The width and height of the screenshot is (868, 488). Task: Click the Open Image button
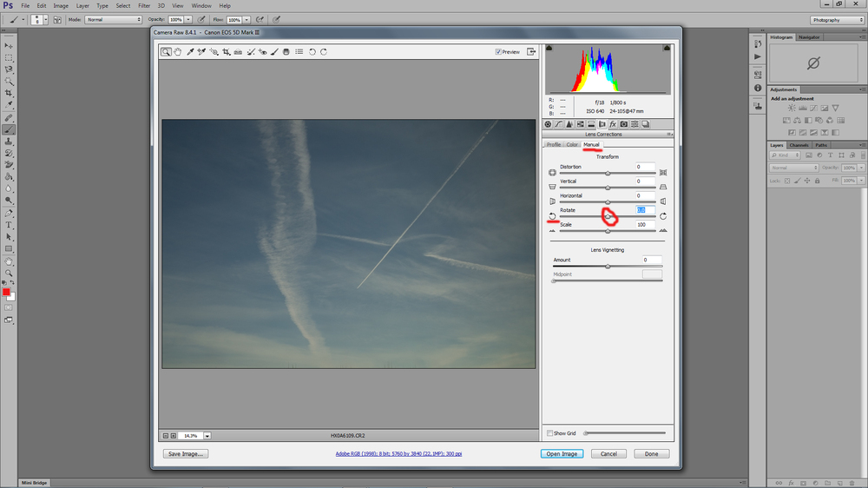click(562, 453)
